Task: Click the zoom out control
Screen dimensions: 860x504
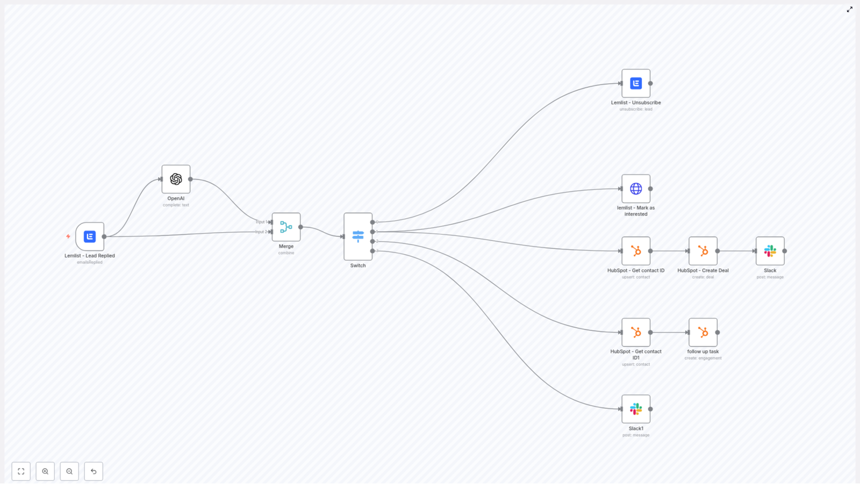Action: tap(69, 471)
